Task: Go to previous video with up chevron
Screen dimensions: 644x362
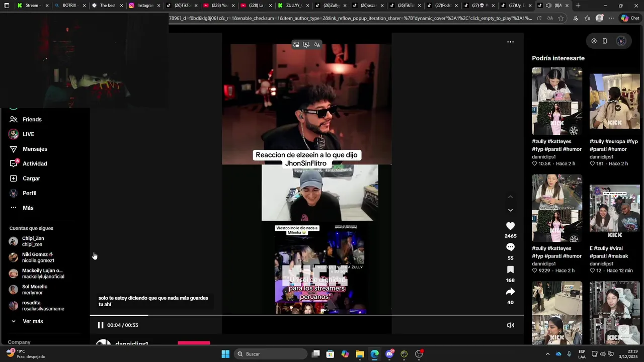Action: (x=510, y=197)
